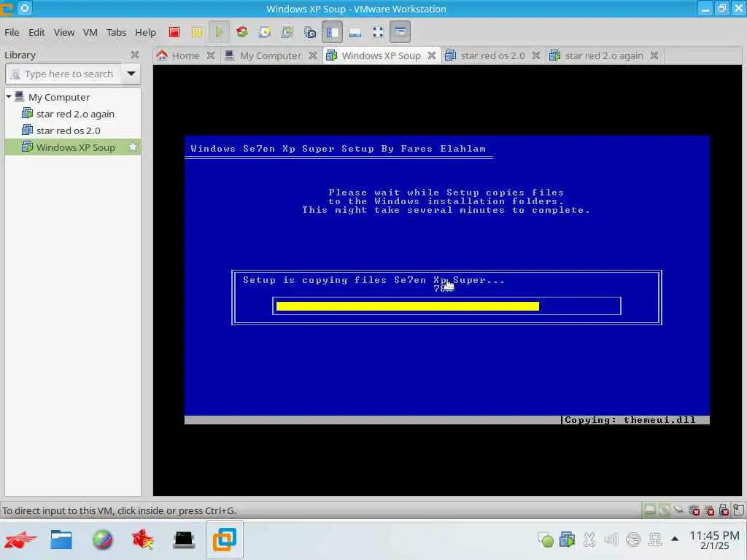Switch to the My Computer tab
The height and width of the screenshot is (560, 747).
tap(270, 55)
